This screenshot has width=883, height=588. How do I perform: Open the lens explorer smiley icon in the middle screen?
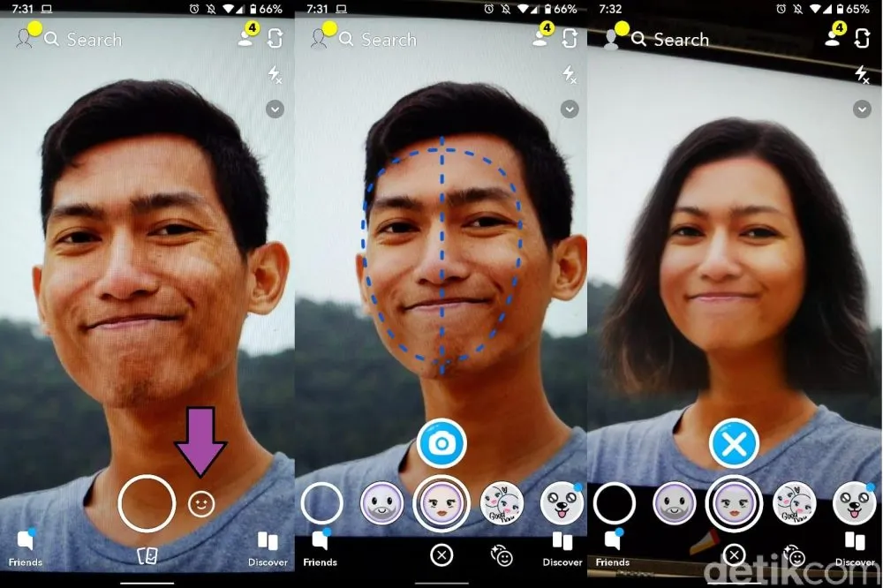click(x=502, y=555)
